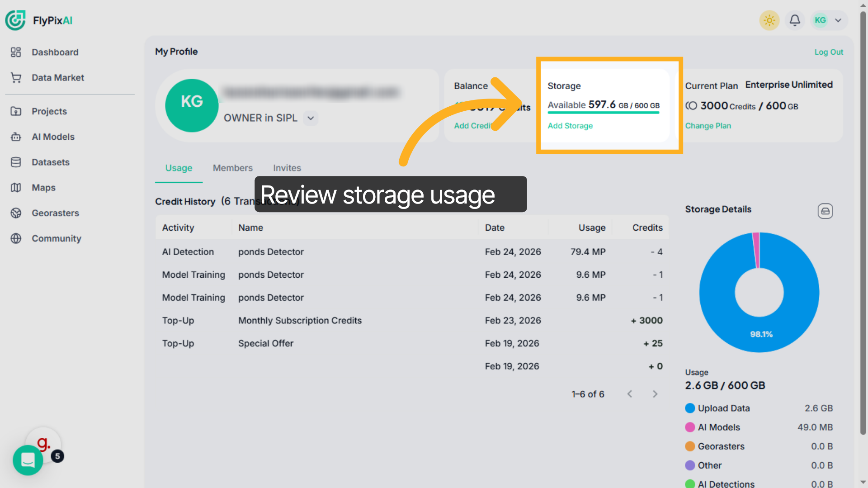Click the Other purple legend swatch

(690, 465)
